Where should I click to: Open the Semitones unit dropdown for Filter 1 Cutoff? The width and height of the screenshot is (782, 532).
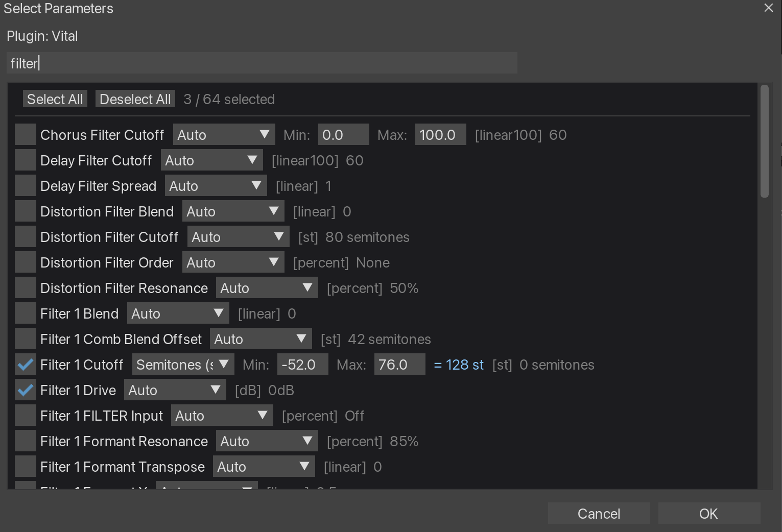click(183, 364)
